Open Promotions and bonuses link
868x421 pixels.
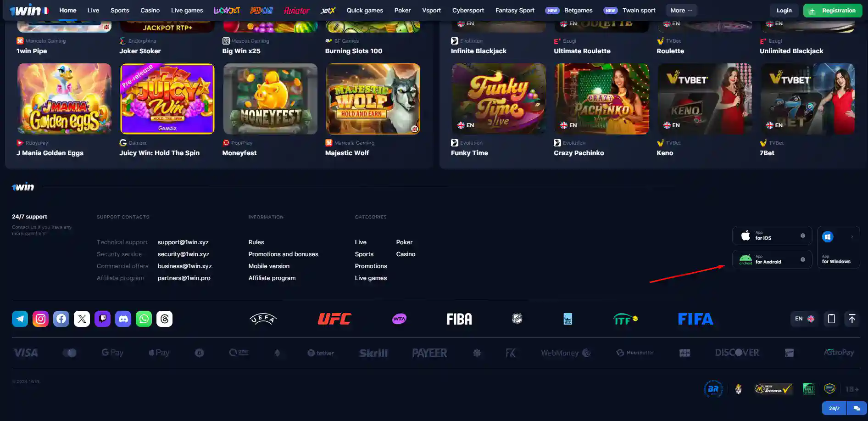point(283,254)
